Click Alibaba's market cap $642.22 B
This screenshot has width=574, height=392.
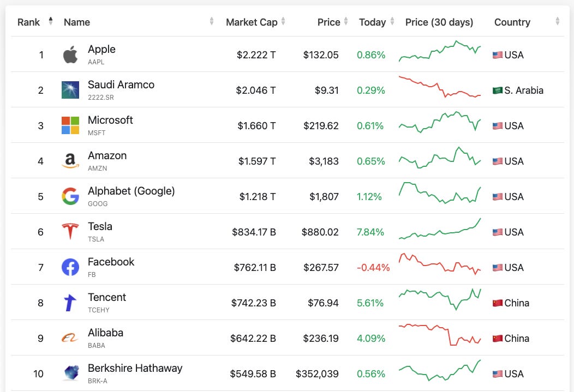tap(253, 339)
